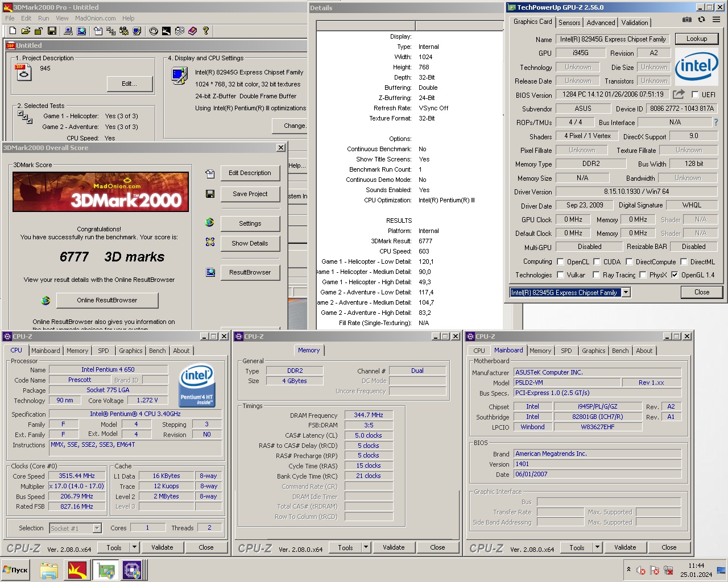Open the MadOnion.com menu

[x=96, y=18]
